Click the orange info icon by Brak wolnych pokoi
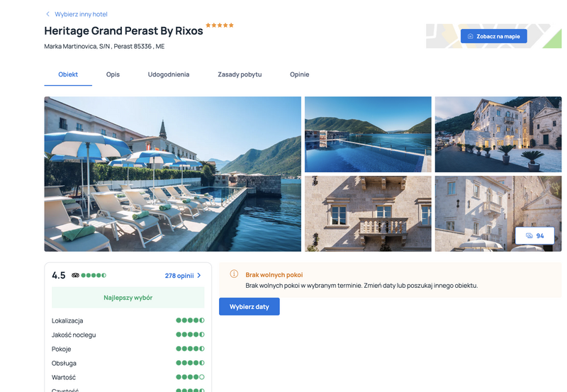Screen dimensions: 567x392 pyautogui.click(x=234, y=274)
